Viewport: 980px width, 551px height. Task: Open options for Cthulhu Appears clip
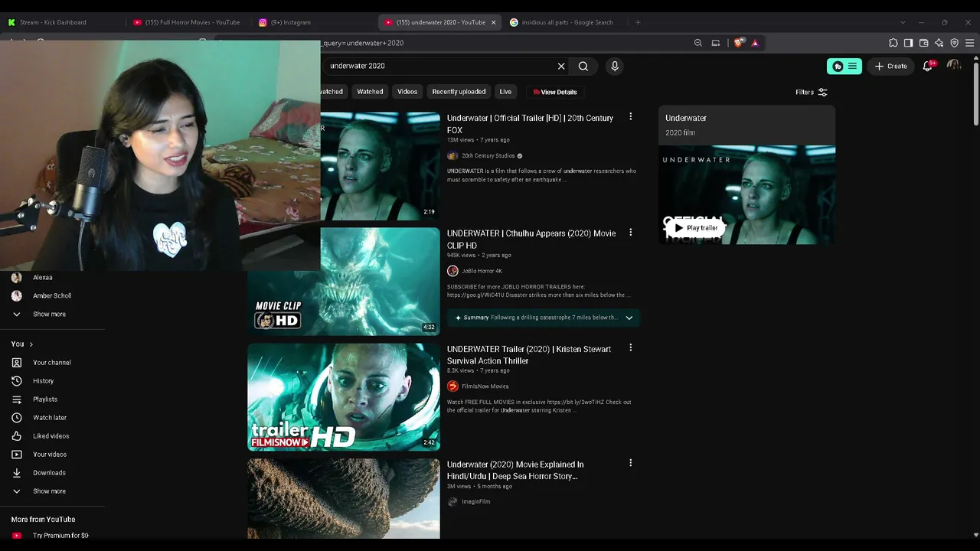[630, 233]
